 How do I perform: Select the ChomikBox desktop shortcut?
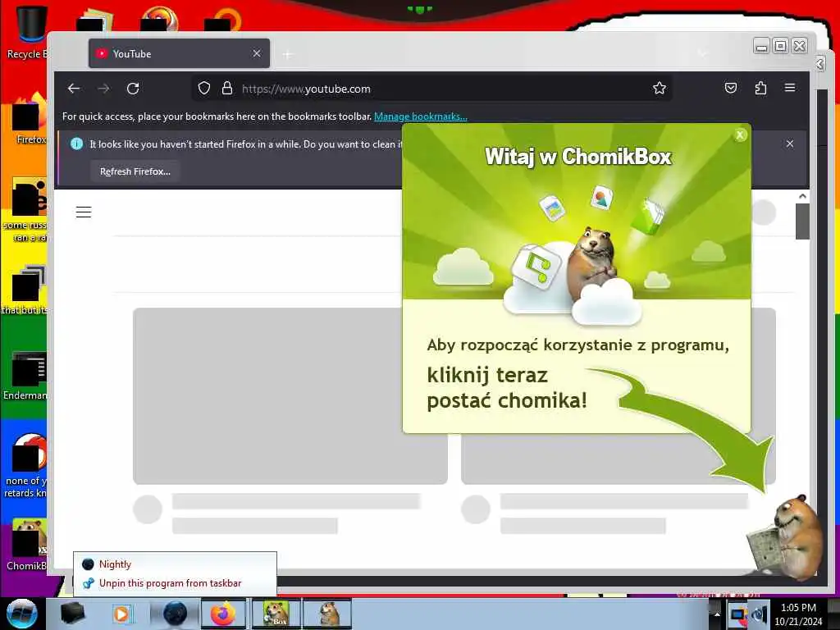pyautogui.click(x=28, y=544)
